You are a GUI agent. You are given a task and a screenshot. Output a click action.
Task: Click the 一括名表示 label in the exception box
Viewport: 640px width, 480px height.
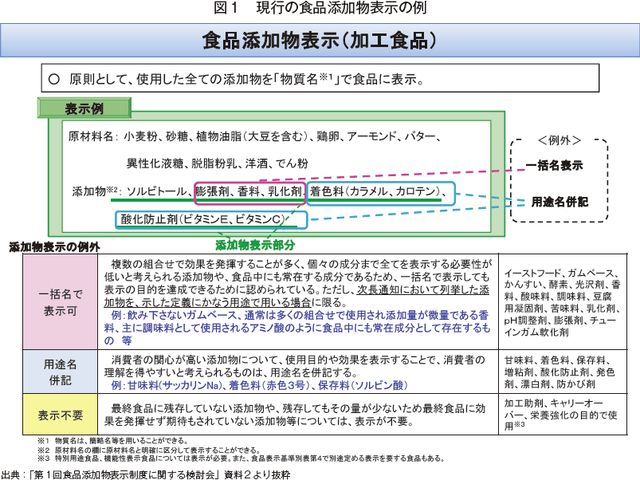coord(557,166)
